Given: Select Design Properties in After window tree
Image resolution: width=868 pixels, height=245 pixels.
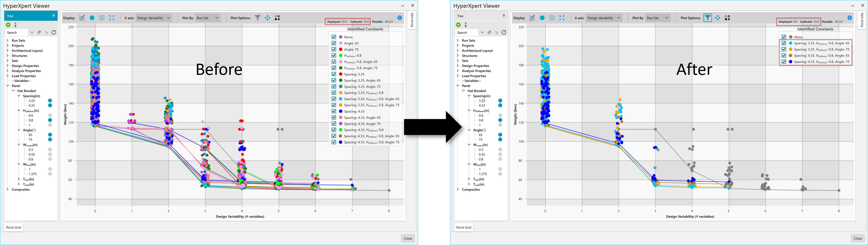Looking at the screenshot, I should pos(476,66).
